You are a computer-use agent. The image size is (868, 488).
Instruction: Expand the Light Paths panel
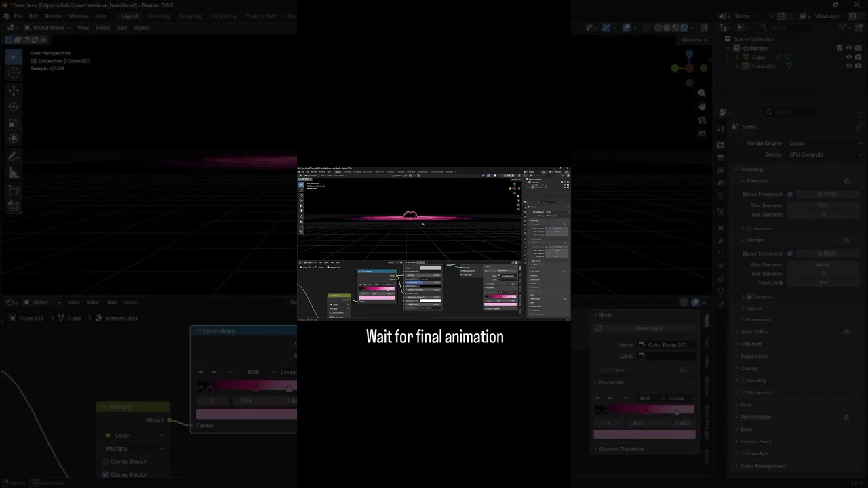pos(753,331)
